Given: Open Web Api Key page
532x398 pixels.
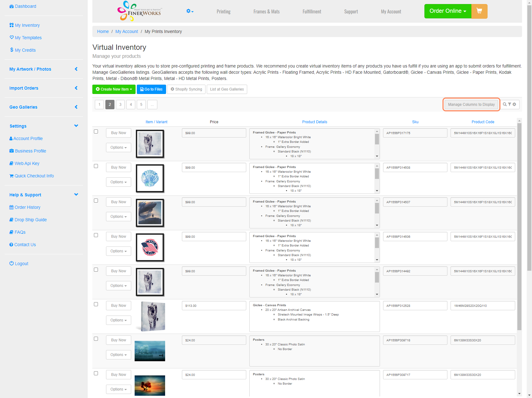Looking at the screenshot, I should click(x=24, y=163).
